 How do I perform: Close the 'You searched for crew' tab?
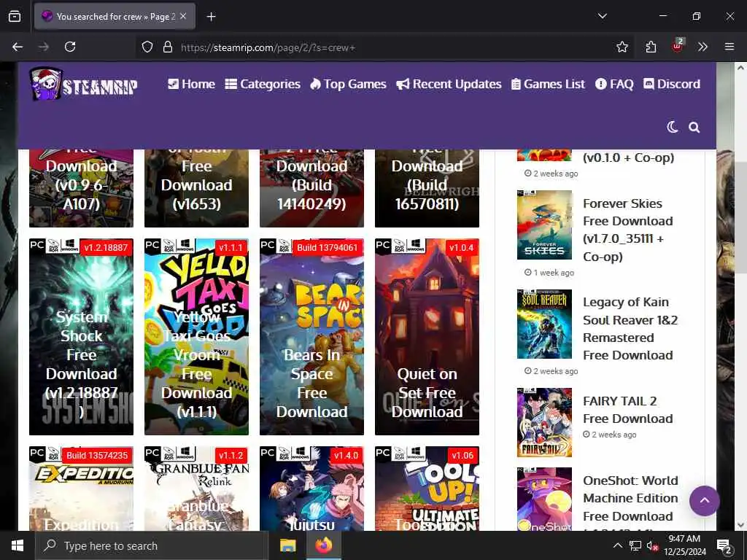[x=183, y=16]
